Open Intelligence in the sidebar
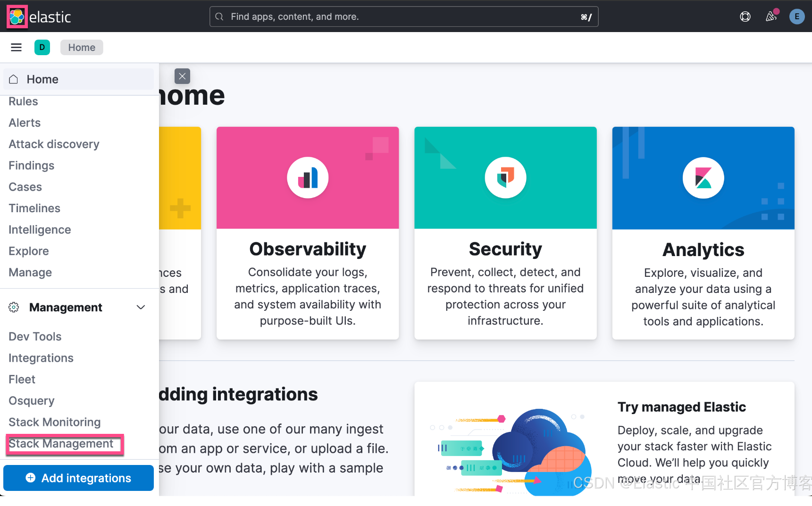Image resolution: width=812 pixels, height=506 pixels. pyautogui.click(x=40, y=230)
